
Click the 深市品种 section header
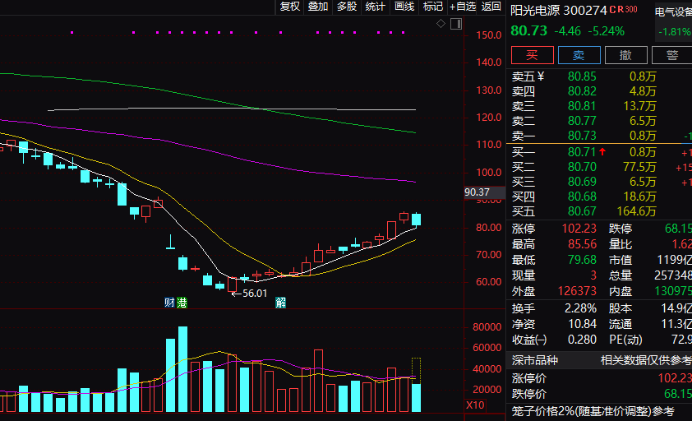pos(535,360)
